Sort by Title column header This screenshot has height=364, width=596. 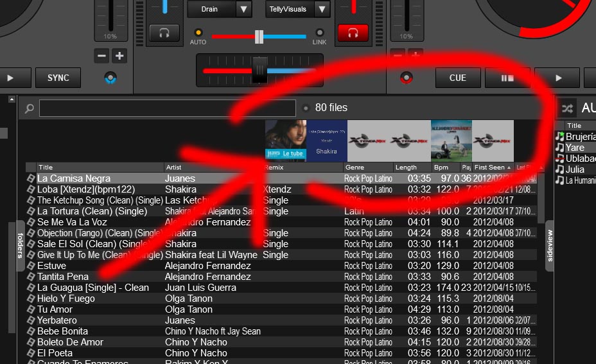click(100, 167)
